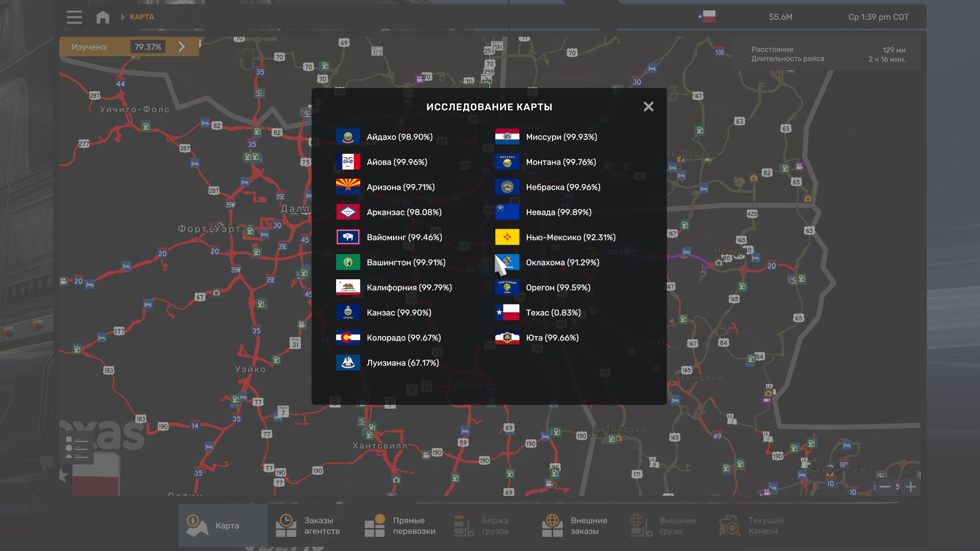980x551 pixels.
Task: Click the Oklahoma state entry
Action: pos(562,262)
